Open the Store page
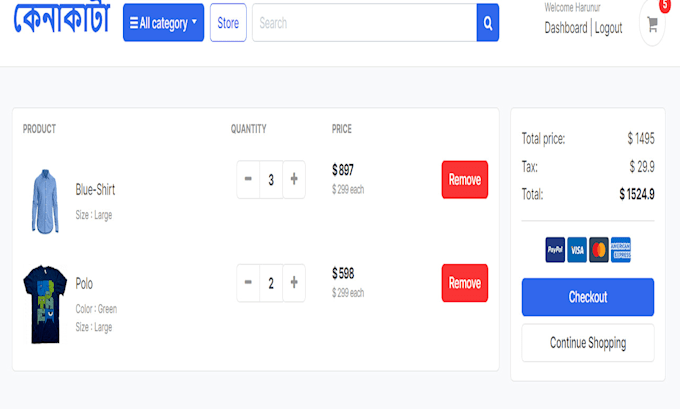Screen dimensions: 680x409 coord(228,23)
